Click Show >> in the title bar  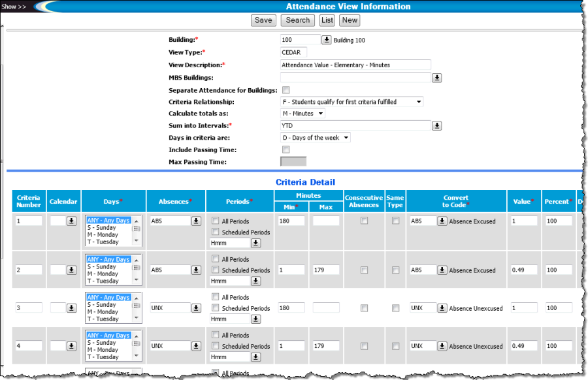[x=15, y=7]
